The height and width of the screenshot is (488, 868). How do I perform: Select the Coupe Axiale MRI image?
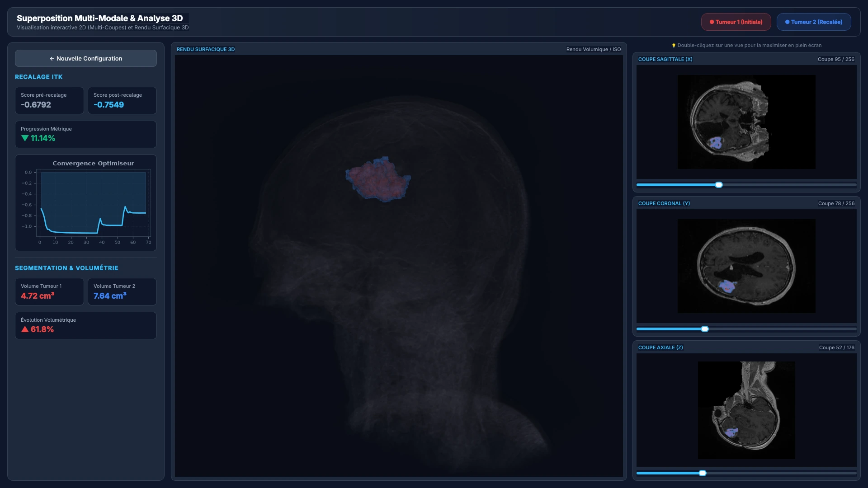[746, 410]
